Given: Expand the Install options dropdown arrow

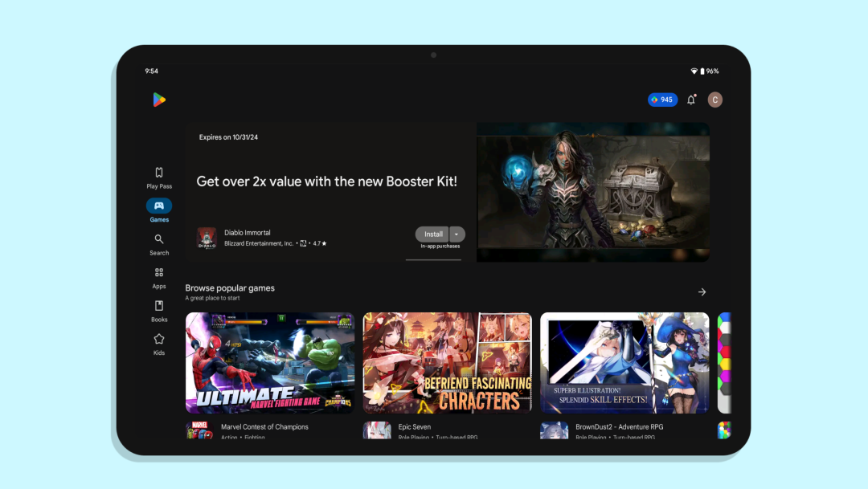Looking at the screenshot, I should (x=457, y=234).
